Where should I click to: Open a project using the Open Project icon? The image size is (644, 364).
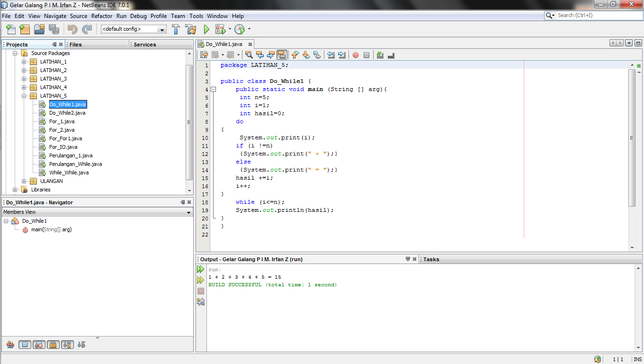click(x=39, y=29)
